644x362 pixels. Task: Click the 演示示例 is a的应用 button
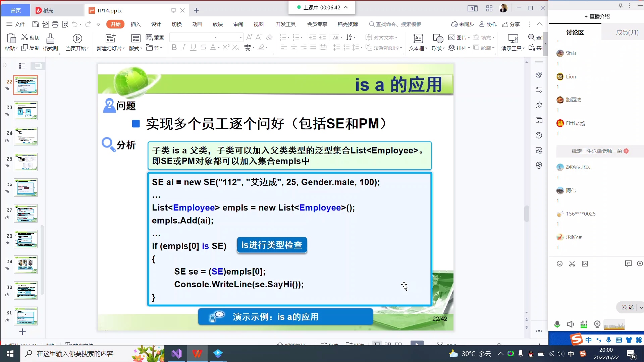[x=285, y=317]
